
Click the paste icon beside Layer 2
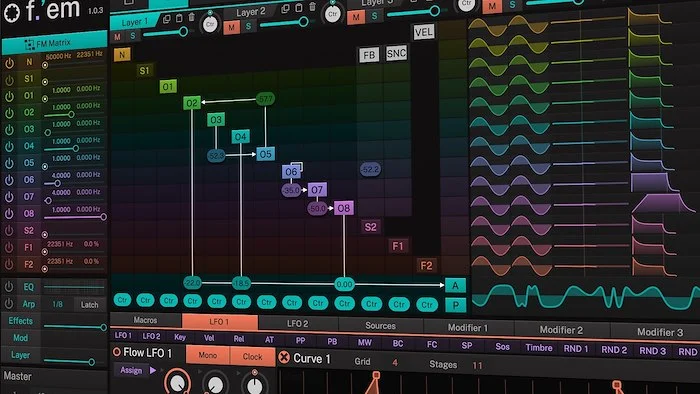(299, 8)
